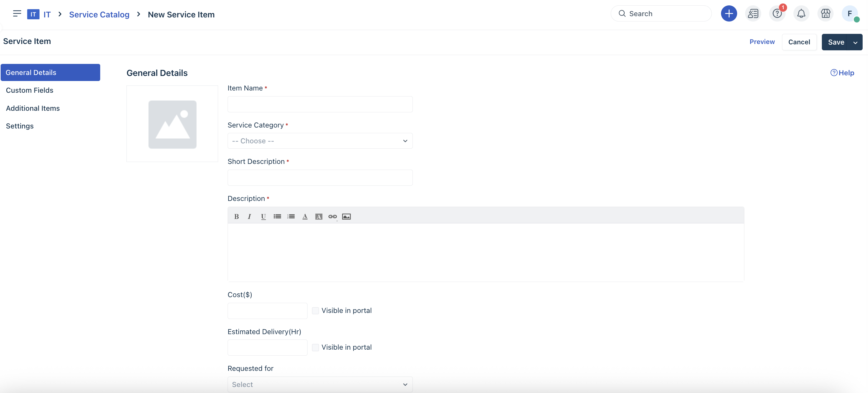Click the Item Name input field
Viewport: 868px width, 393px height.
[x=320, y=104]
